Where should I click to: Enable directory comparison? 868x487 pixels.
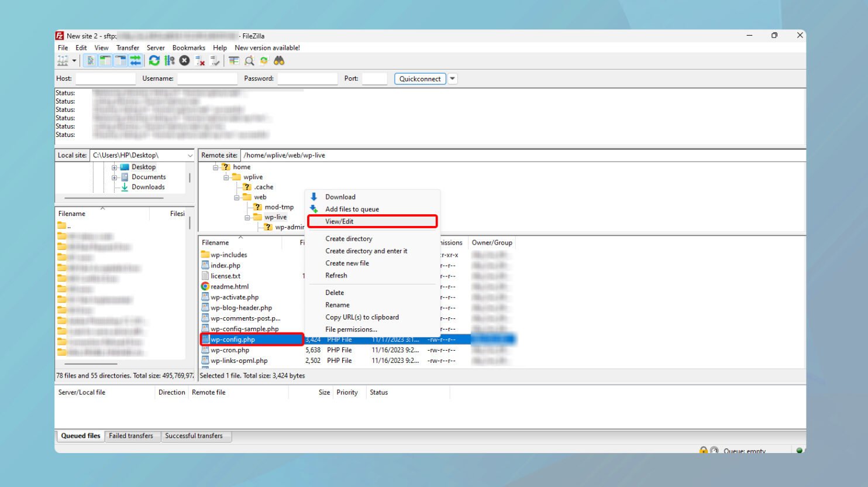tap(249, 60)
